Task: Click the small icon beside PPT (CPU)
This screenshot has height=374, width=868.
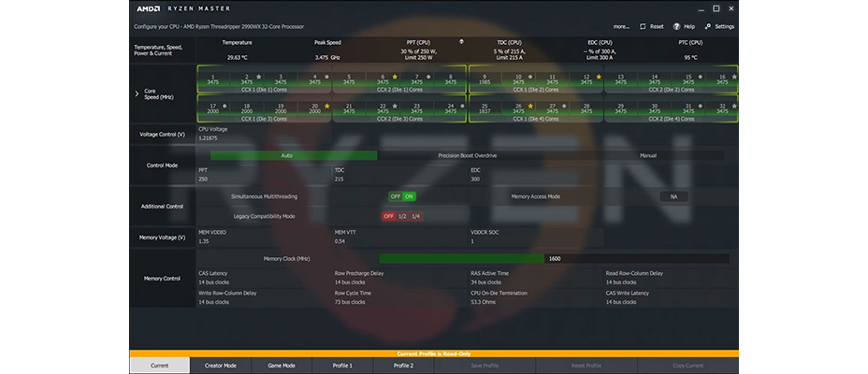Action: 461,41
